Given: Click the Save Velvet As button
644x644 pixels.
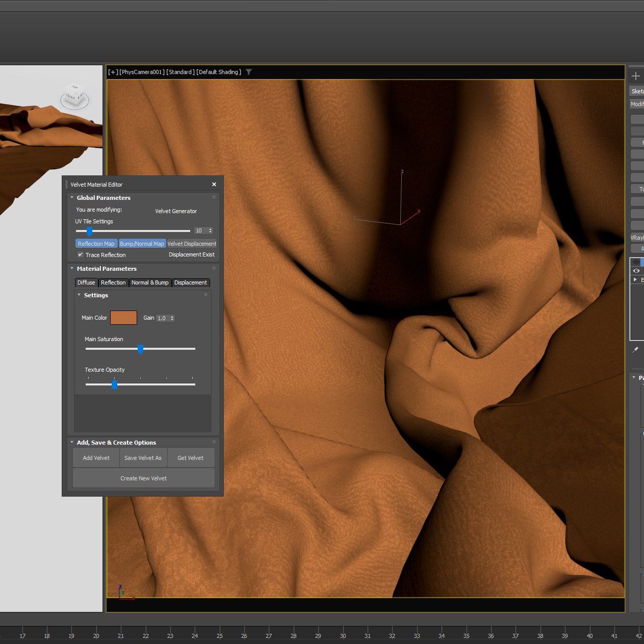Looking at the screenshot, I should coord(143,458).
